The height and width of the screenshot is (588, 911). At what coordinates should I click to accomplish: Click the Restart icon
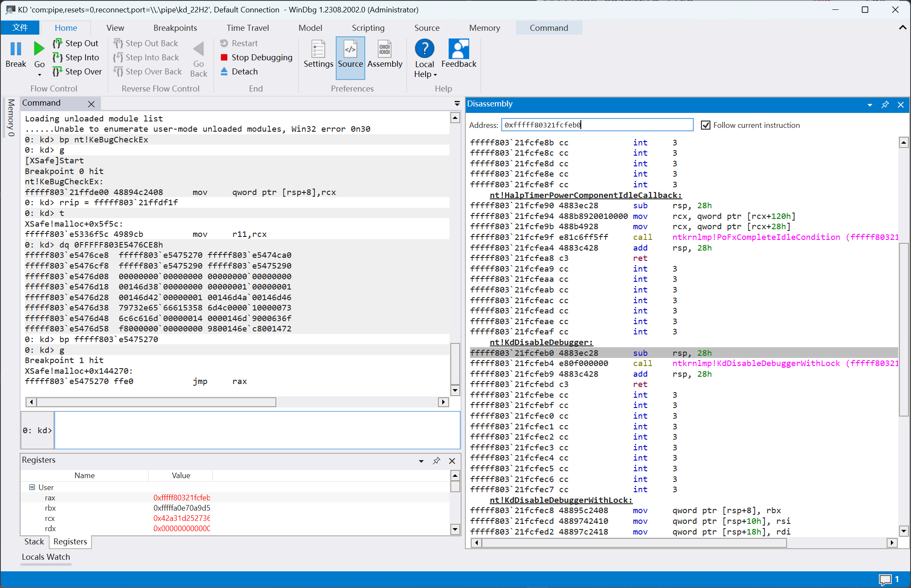click(224, 43)
